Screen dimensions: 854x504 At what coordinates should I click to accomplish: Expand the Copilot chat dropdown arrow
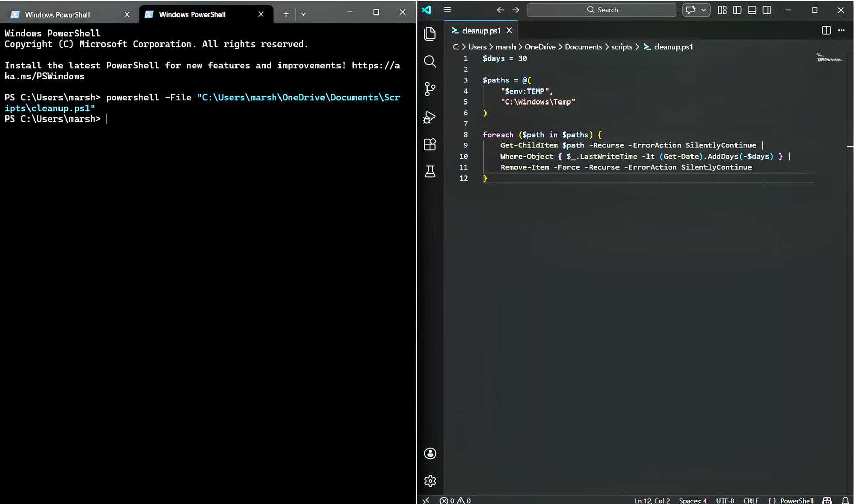coord(704,10)
